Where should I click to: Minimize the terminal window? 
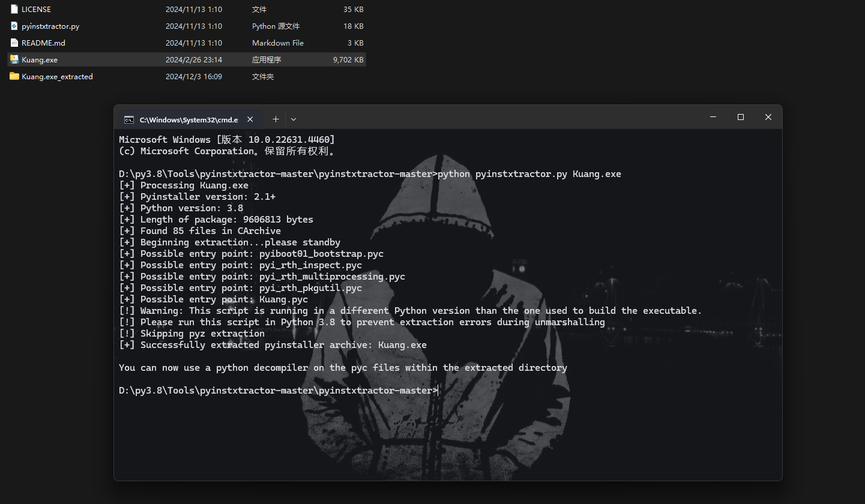[x=713, y=117]
